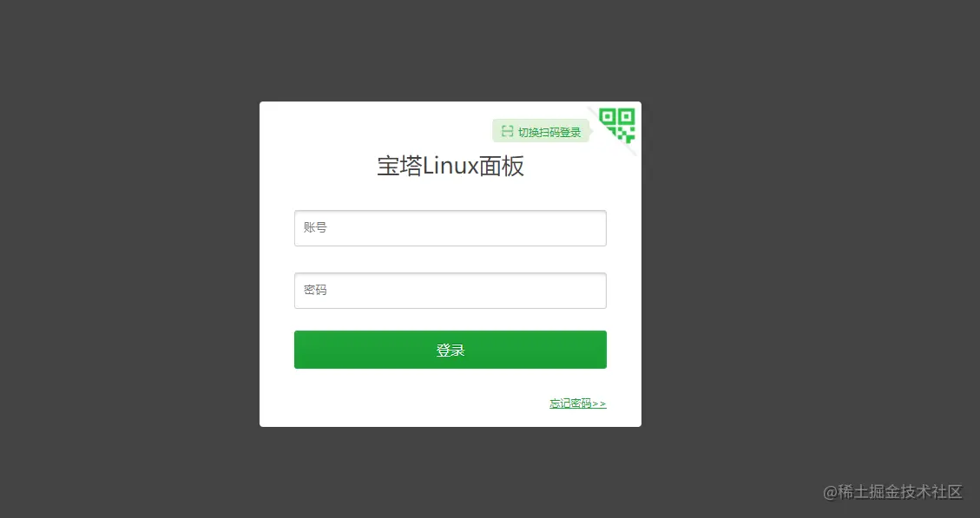Click the green QR code icon
980x518 pixels.
(617, 125)
